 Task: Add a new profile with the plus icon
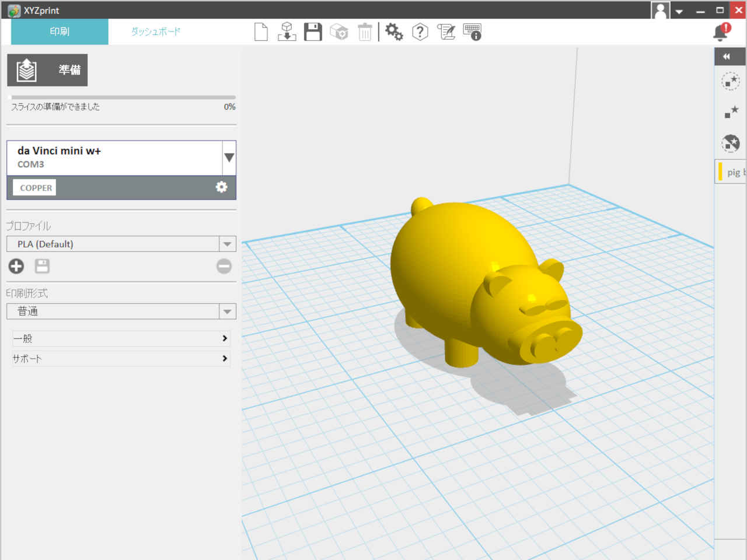click(16, 266)
